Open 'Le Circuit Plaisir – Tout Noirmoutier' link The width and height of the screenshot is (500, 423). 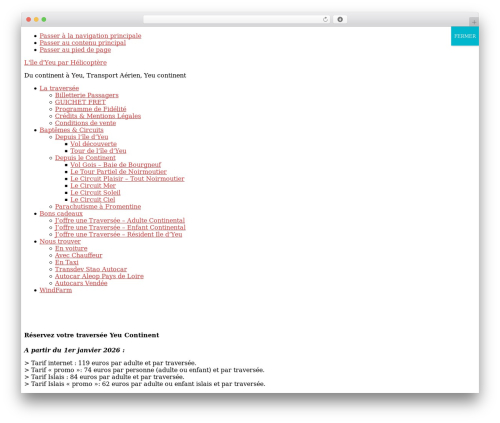click(x=127, y=179)
